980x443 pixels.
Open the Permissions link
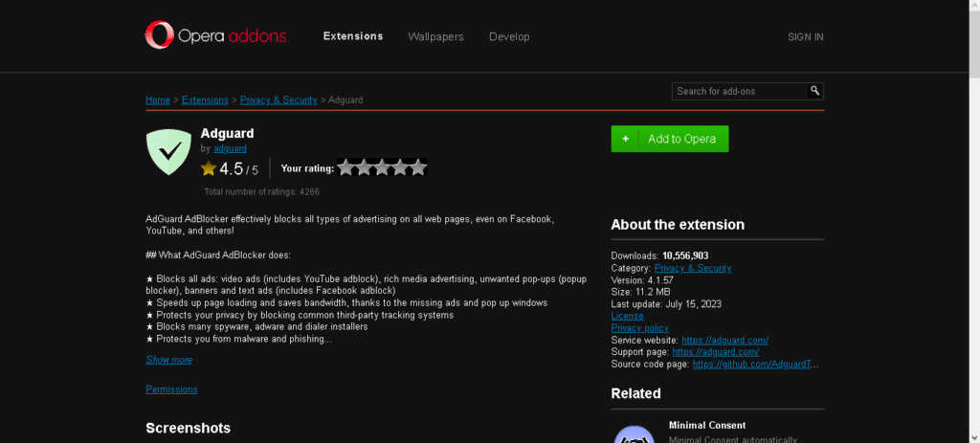171,389
